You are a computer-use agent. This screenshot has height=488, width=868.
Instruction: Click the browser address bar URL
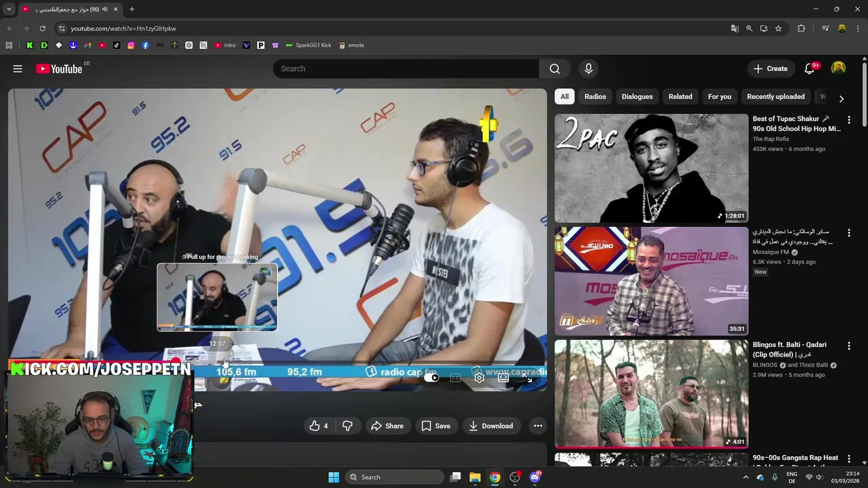(123, 28)
